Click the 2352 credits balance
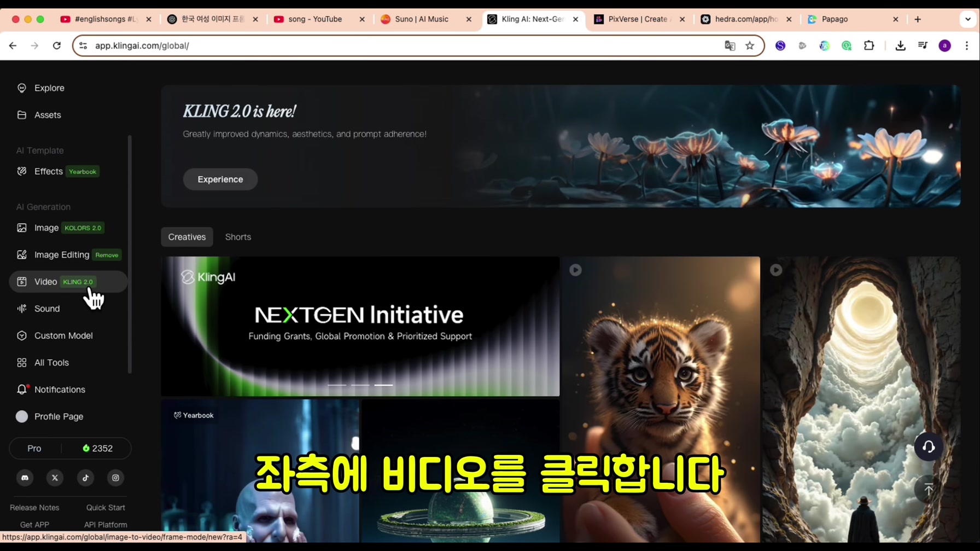 (x=97, y=449)
